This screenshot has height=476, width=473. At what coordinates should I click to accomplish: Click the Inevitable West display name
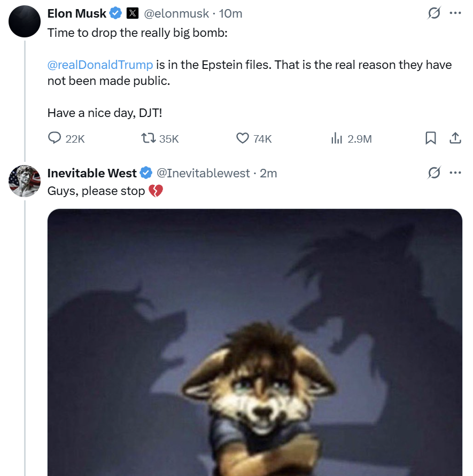(x=92, y=173)
